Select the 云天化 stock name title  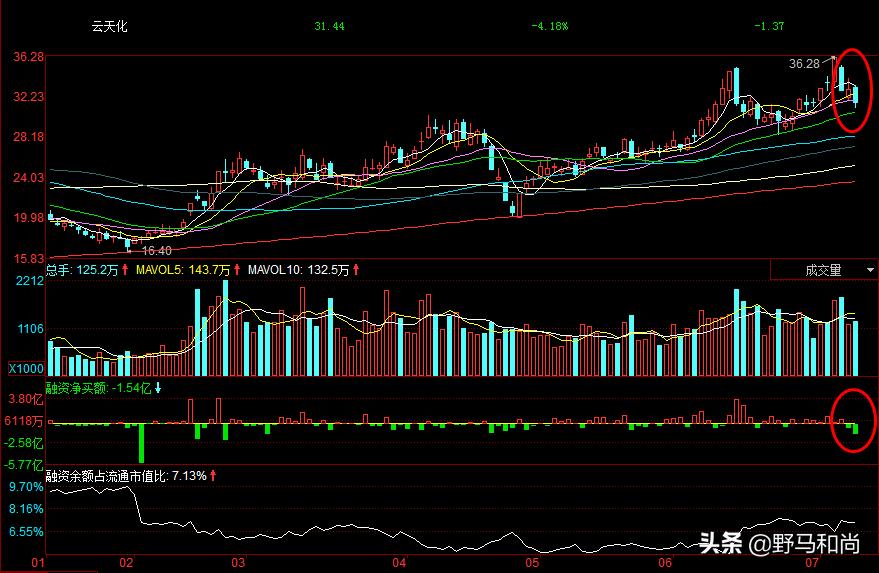[108, 27]
